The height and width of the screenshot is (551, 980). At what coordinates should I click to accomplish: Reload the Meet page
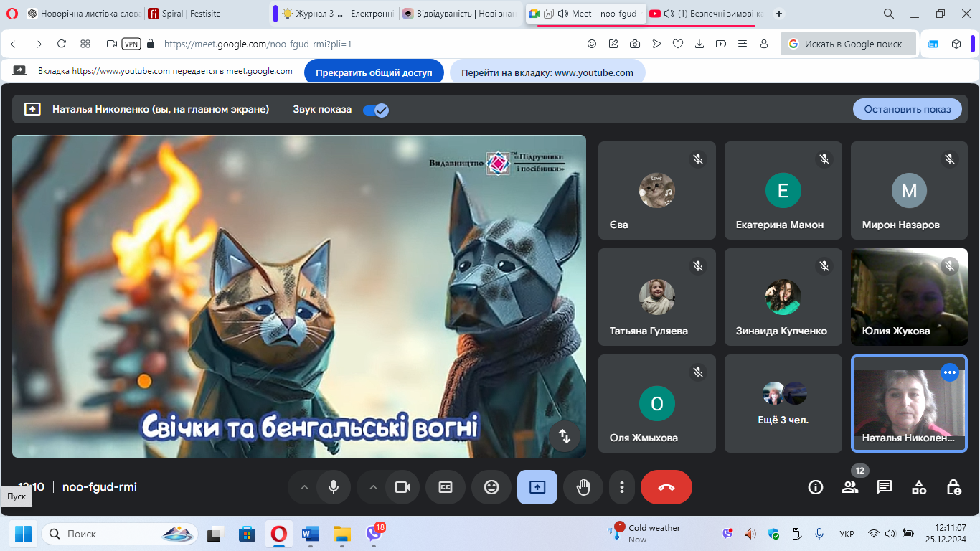62,44
